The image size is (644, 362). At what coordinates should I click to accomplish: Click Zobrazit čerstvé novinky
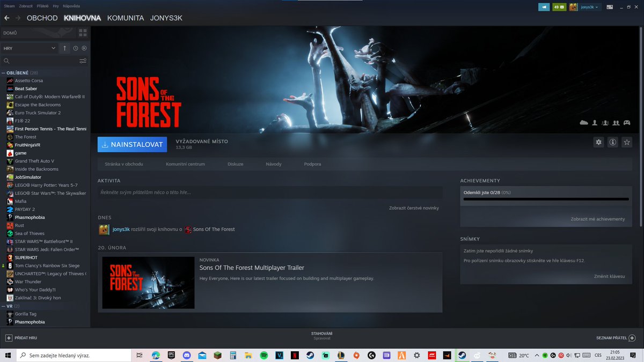414,208
